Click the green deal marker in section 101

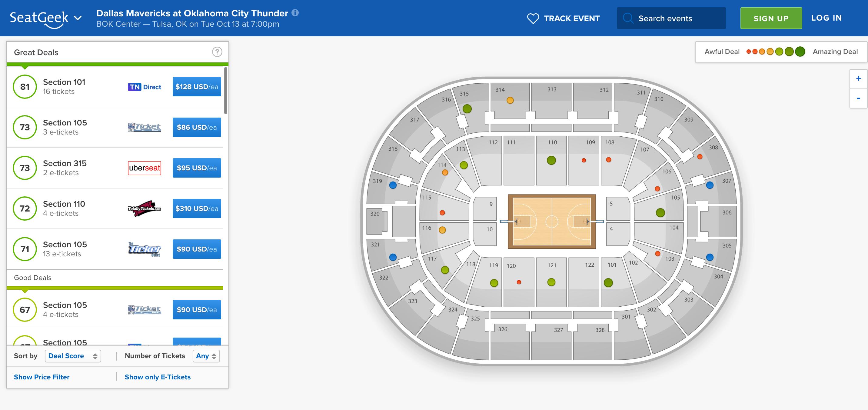(x=608, y=283)
